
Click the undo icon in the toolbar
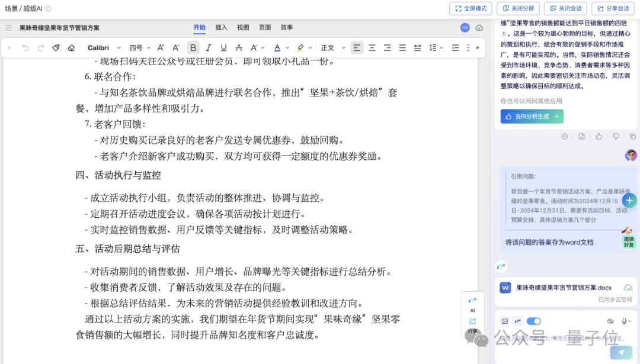(25, 47)
